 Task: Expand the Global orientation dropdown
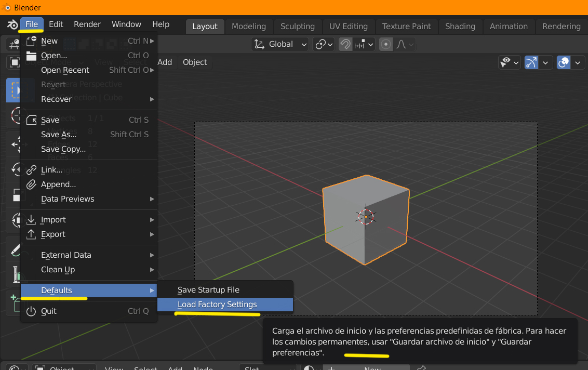[x=280, y=44]
